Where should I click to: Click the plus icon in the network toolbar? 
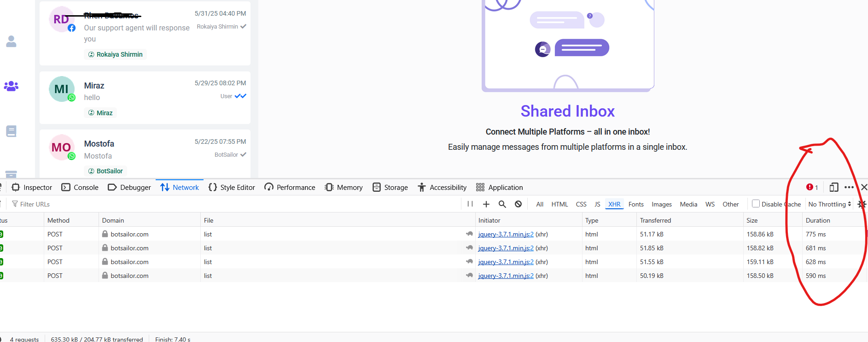(486, 204)
